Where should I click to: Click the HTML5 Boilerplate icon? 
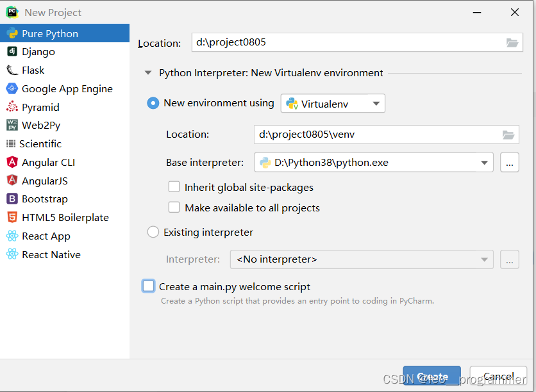coord(12,217)
